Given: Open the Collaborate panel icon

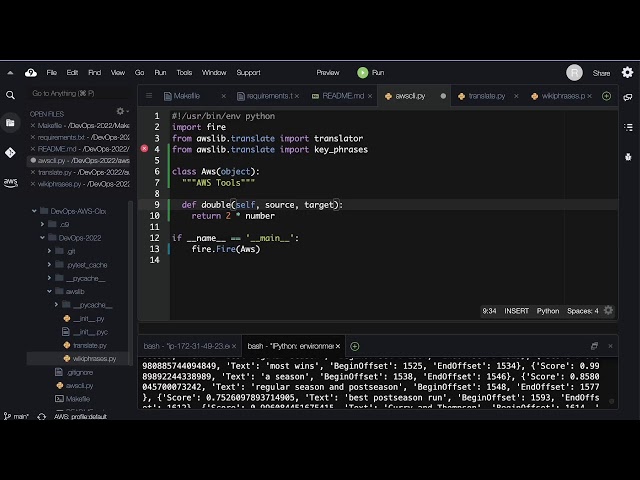Looking at the screenshot, I should click(628, 97).
